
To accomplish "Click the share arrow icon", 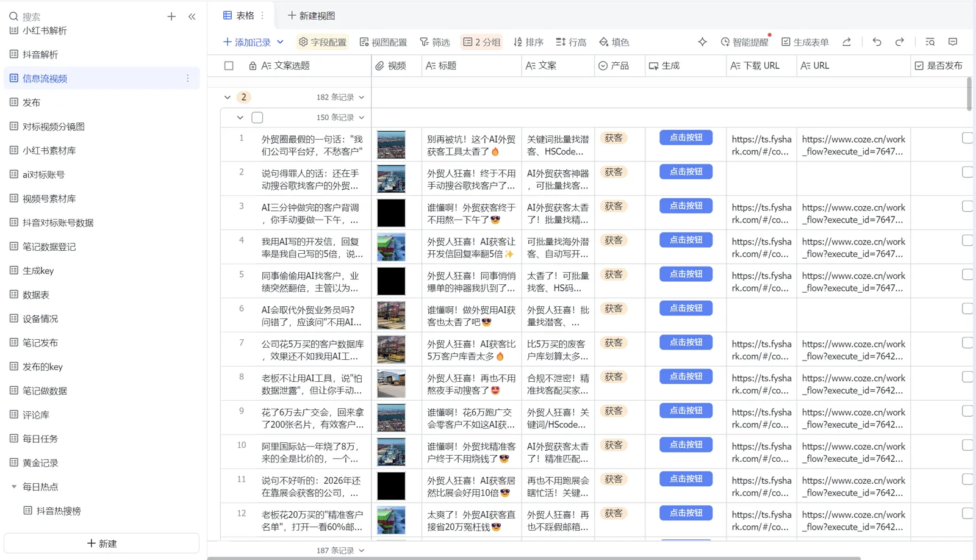I will pyautogui.click(x=847, y=41).
